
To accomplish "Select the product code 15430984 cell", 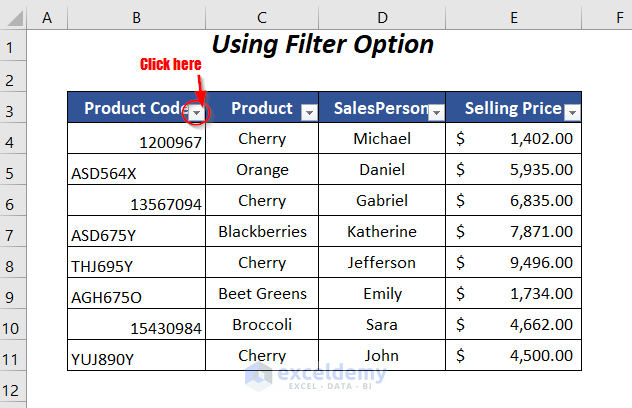I will [x=136, y=326].
